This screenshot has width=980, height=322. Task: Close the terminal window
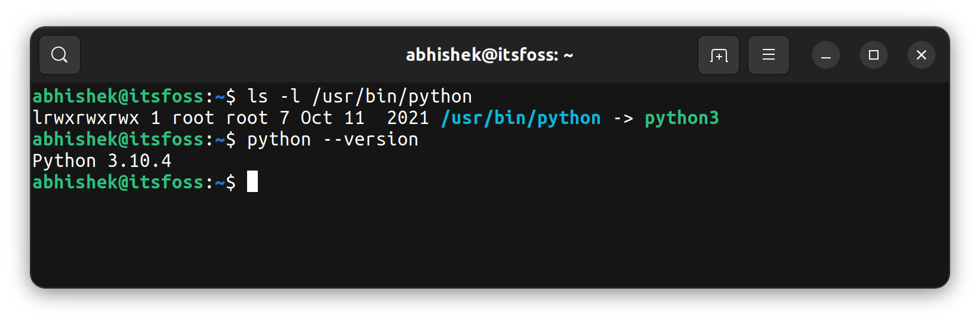[x=922, y=55]
